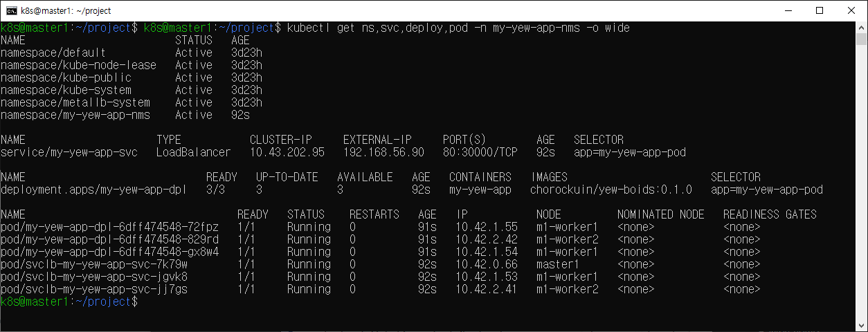Image resolution: width=868 pixels, height=332 pixels.
Task: Click the pod name ending in 829rd
Action: [x=109, y=239]
